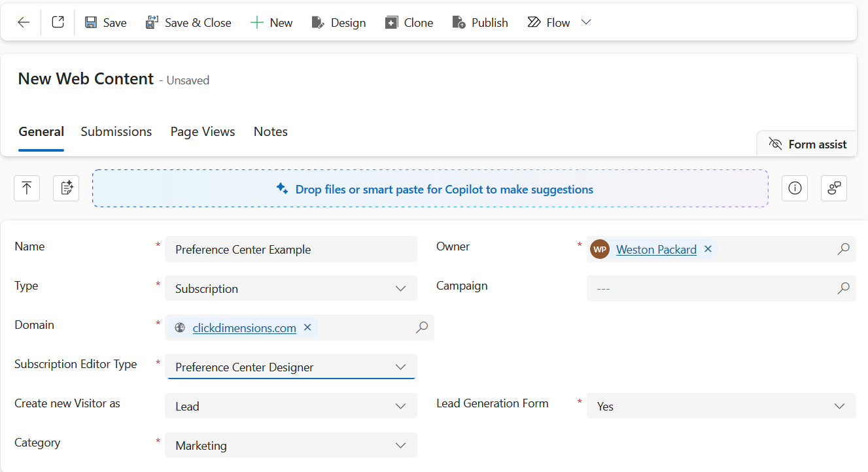Open the Page Views tab

203,131
